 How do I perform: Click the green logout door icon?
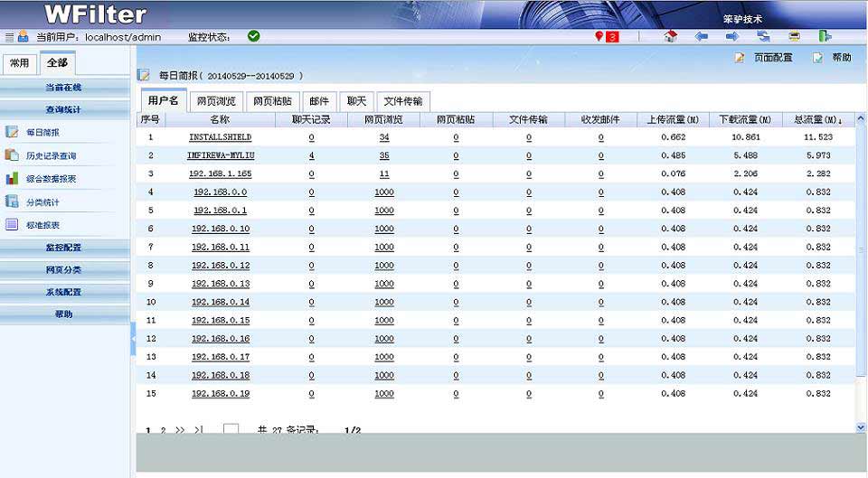[826, 36]
